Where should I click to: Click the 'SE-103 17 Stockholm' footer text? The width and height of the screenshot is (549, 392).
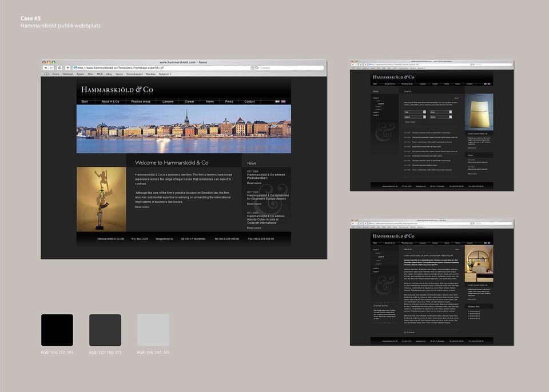[x=193, y=239]
